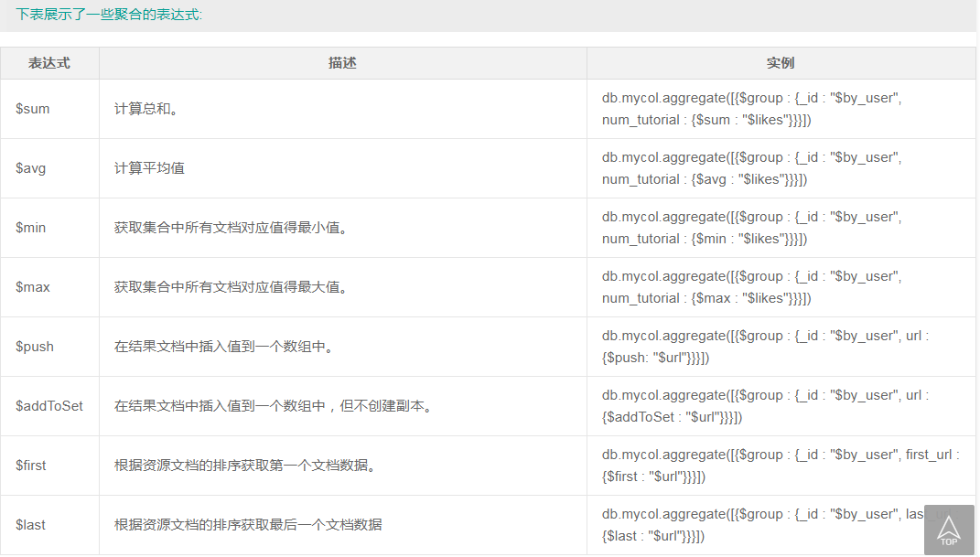Click the TOP back-to-top arrow icon
The height and width of the screenshot is (557, 980).
tap(949, 530)
